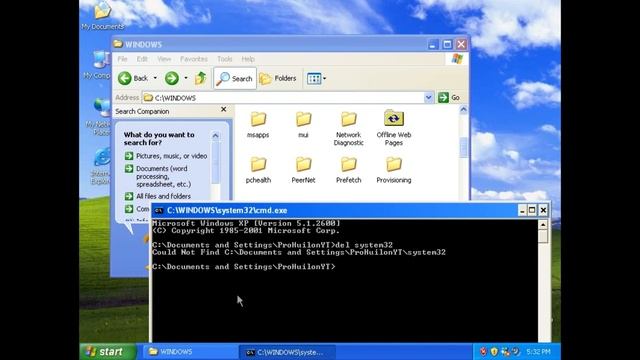640x360 pixels.
Task: Switch to cmd.exe taskbar button
Action: 287,352
